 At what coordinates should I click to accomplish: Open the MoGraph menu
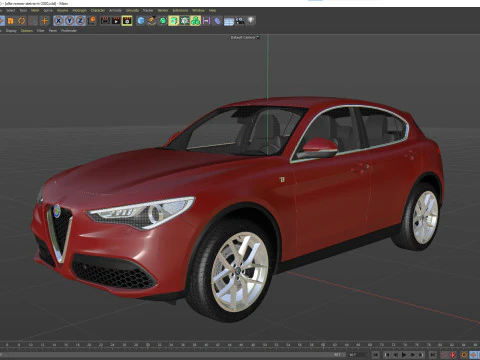coord(79,10)
